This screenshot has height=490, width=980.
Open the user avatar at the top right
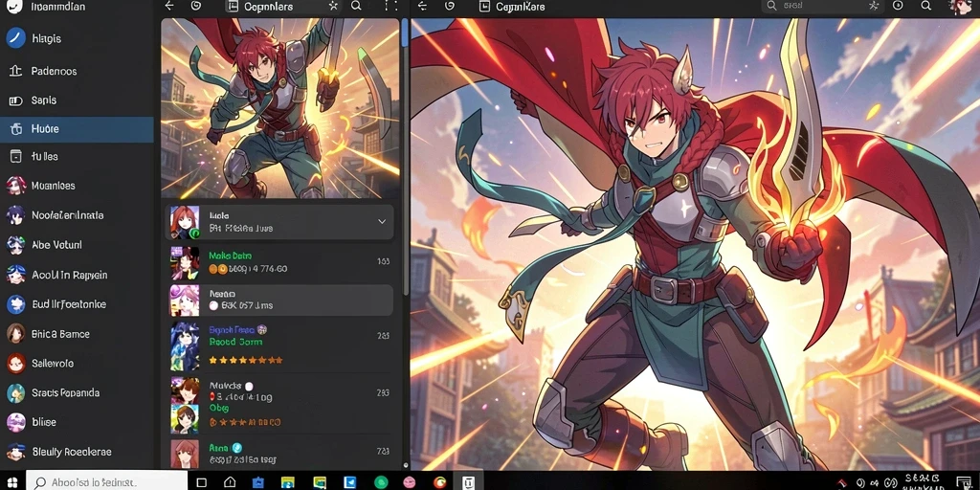coord(961,7)
